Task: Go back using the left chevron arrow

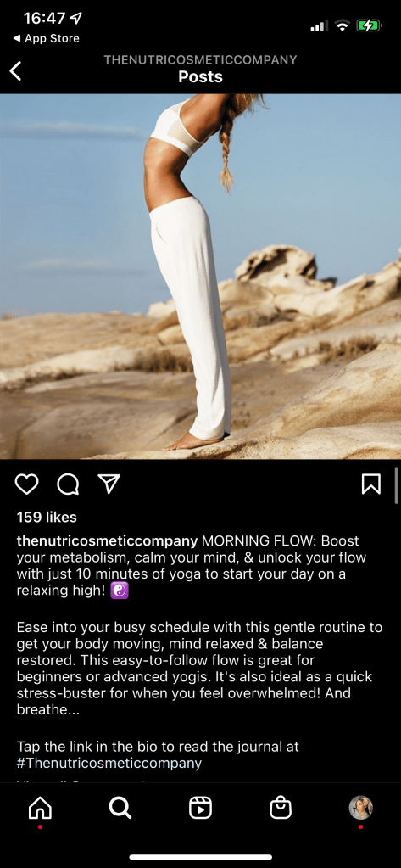Action: [15, 70]
